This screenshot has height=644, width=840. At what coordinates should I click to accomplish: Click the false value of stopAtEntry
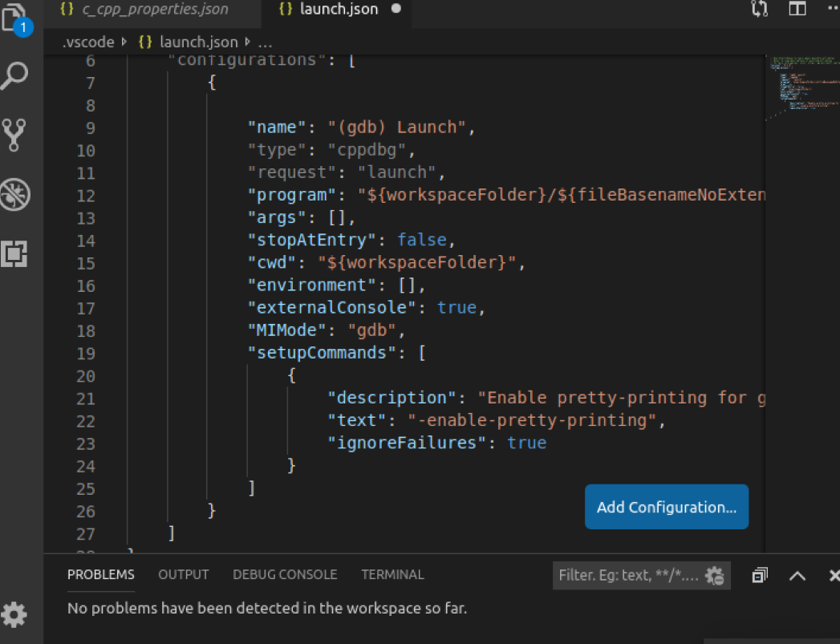(422, 240)
